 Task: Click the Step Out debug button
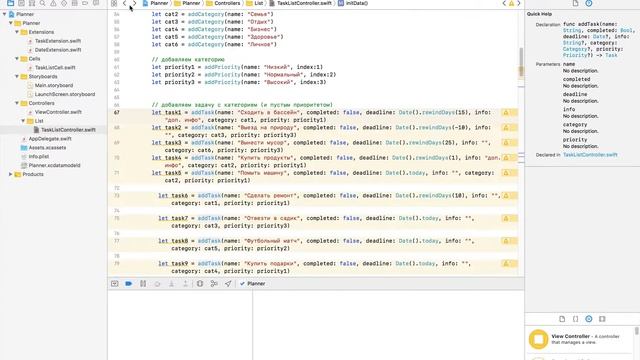[185, 283]
